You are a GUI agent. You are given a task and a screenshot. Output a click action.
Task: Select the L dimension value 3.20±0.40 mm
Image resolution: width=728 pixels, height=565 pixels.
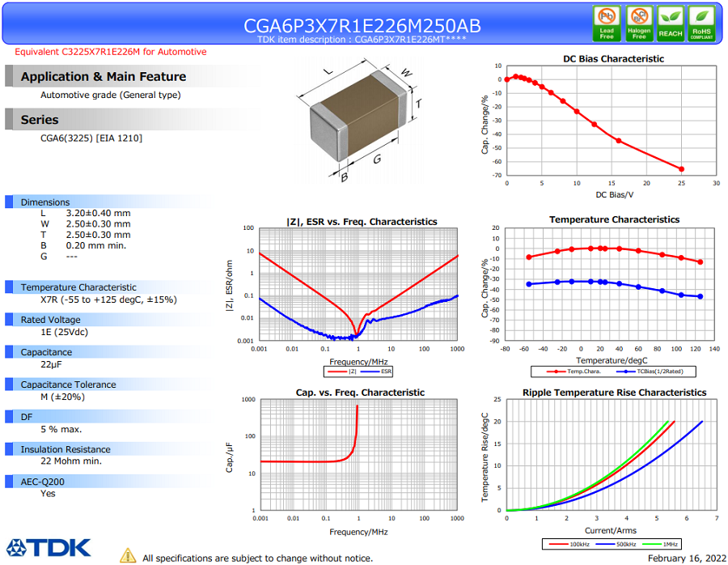point(99,213)
